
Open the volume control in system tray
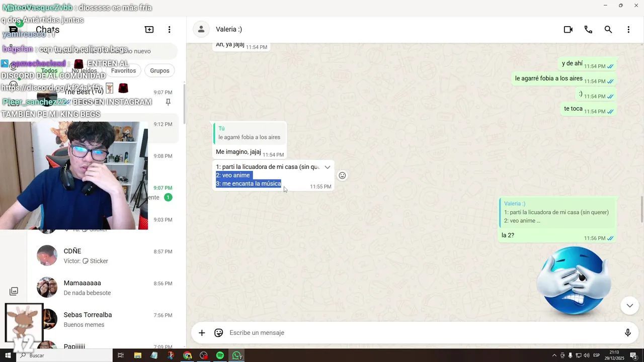tap(587, 355)
